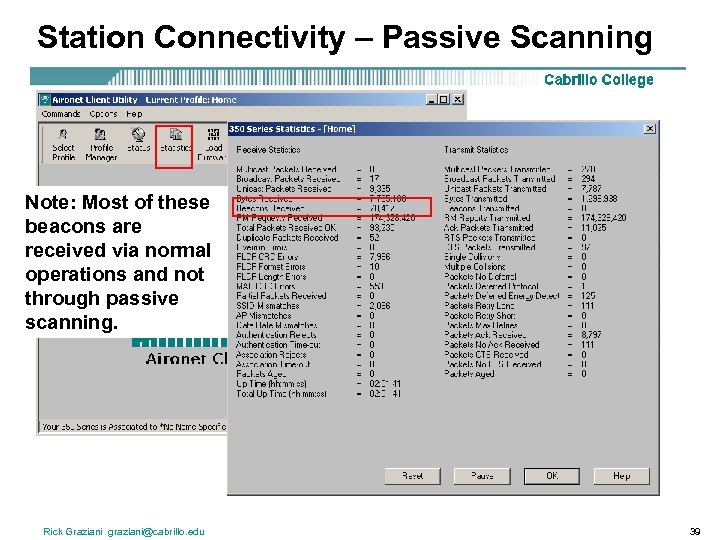Select the Beacons Received row label
Image resolution: width=720 pixels, height=540 pixels.
[270, 208]
